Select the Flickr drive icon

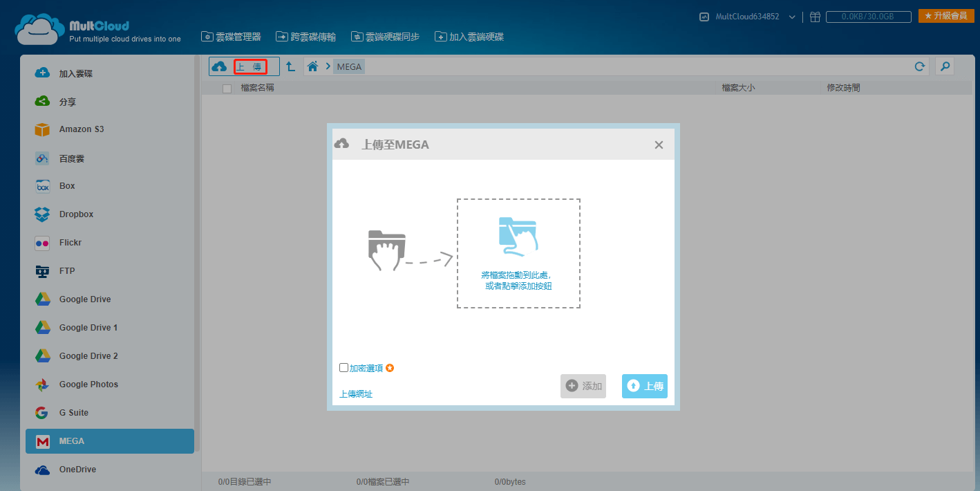coord(42,243)
